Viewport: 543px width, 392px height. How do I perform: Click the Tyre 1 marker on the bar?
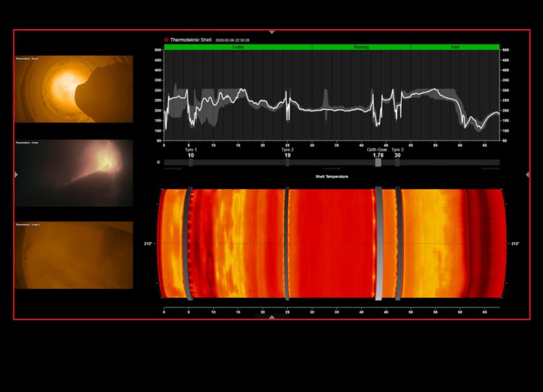191,162
